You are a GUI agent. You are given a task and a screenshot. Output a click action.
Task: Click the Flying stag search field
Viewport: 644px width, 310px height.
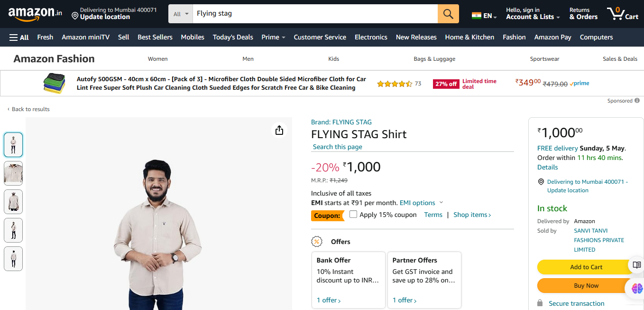coord(315,14)
